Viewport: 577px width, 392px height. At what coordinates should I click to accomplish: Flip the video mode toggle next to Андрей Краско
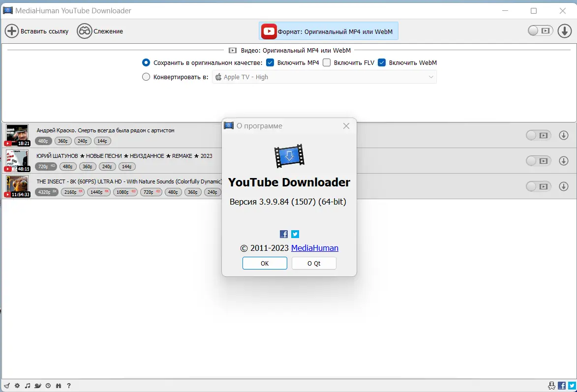pyautogui.click(x=539, y=135)
